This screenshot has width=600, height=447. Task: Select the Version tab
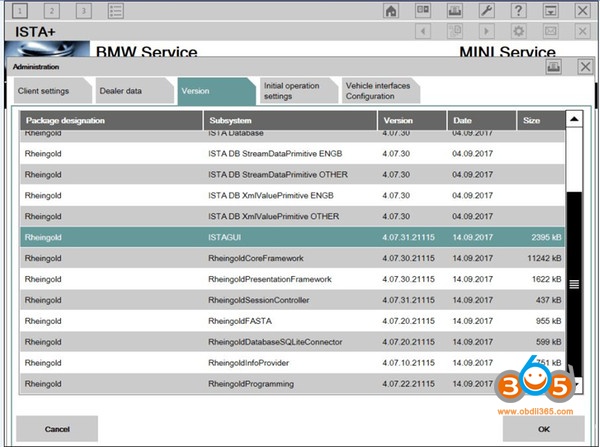(216, 91)
